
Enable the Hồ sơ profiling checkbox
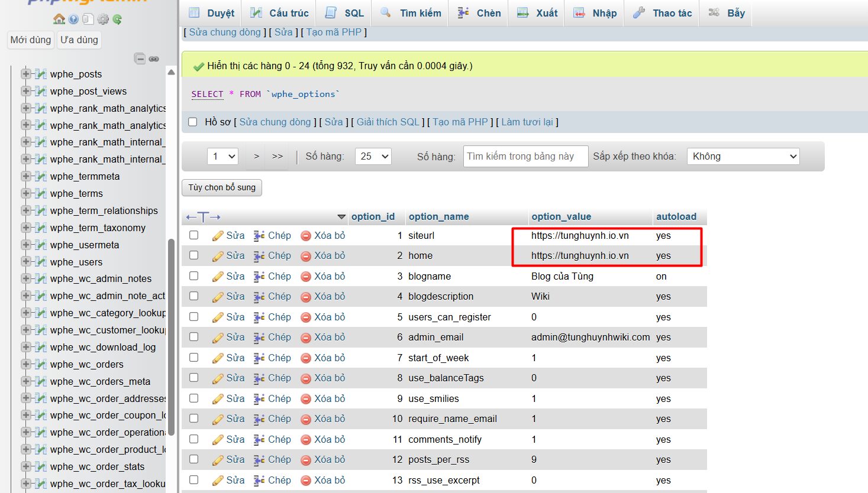tap(192, 122)
